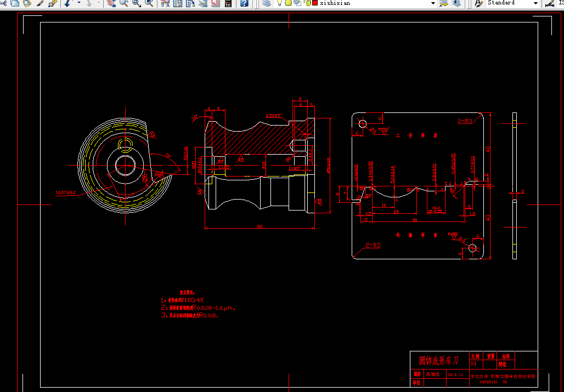This screenshot has width=564, height=392.
Task: Open the Sheet Set Manager icon
Action: [203, 3]
